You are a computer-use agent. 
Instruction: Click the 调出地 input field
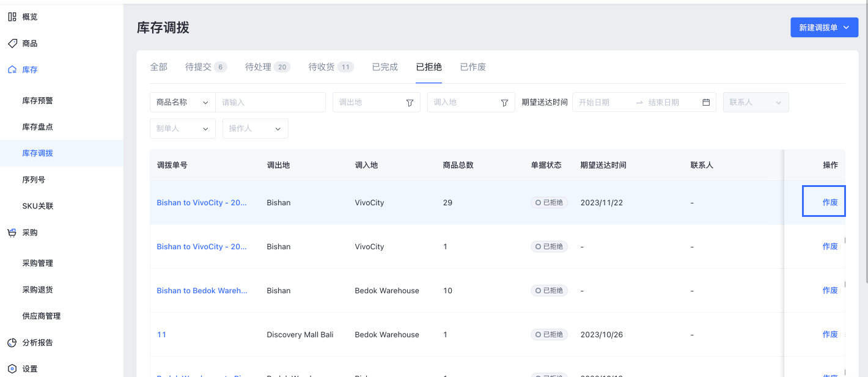(377, 103)
